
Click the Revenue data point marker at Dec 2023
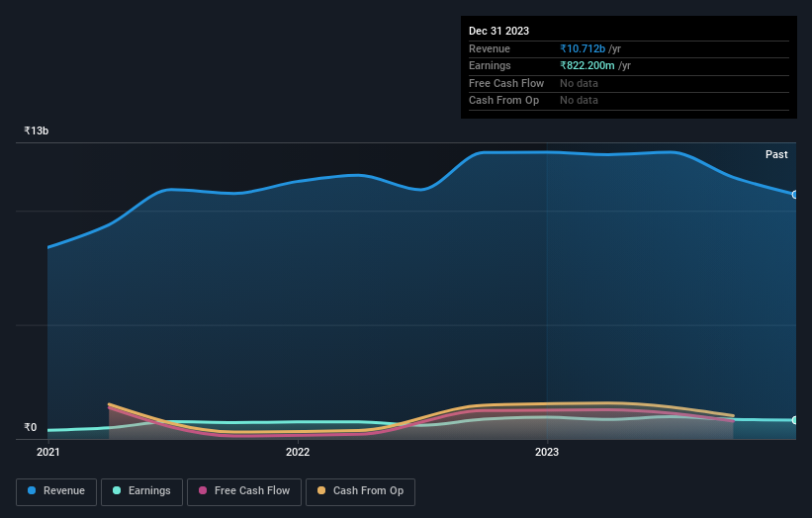(795, 195)
